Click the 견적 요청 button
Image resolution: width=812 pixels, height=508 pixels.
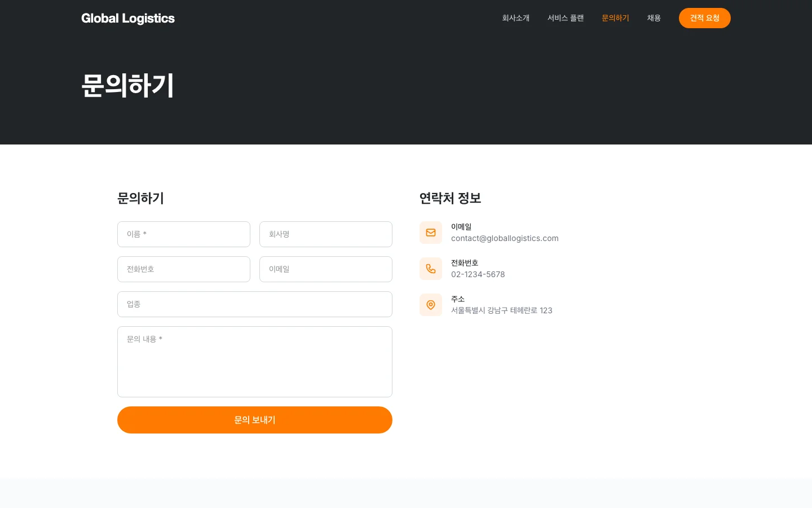click(705, 18)
